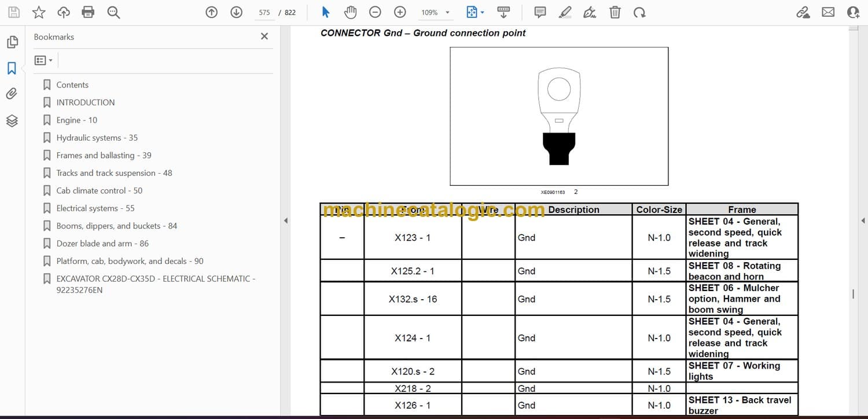This screenshot has height=419, width=868.
Task: Delete page with the trash icon
Action: tap(615, 12)
